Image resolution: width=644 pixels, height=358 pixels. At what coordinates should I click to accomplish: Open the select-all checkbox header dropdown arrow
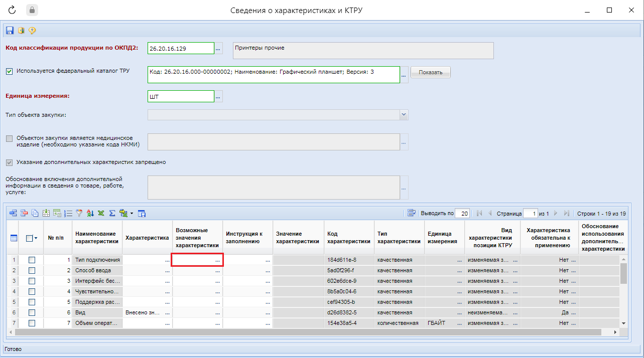(x=36, y=239)
